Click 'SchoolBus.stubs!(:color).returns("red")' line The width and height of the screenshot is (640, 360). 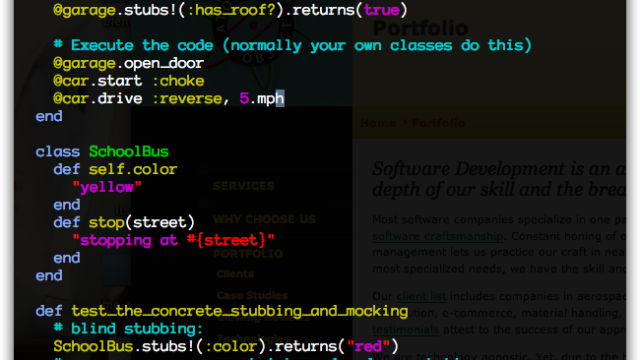(x=226, y=347)
